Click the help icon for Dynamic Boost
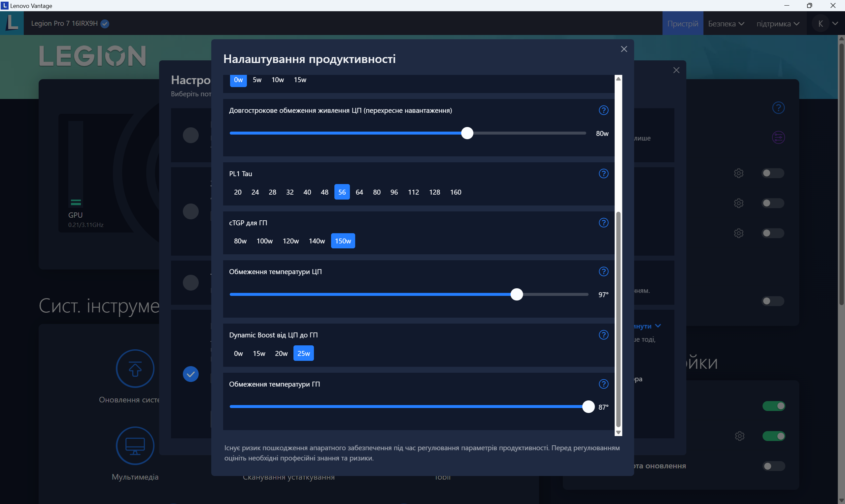Image resolution: width=845 pixels, height=504 pixels. [x=604, y=334]
